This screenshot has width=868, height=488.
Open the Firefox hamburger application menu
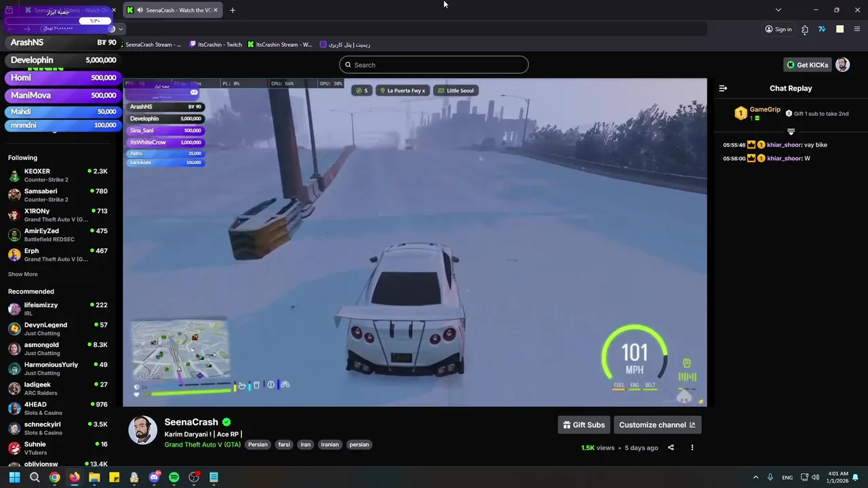pos(857,29)
